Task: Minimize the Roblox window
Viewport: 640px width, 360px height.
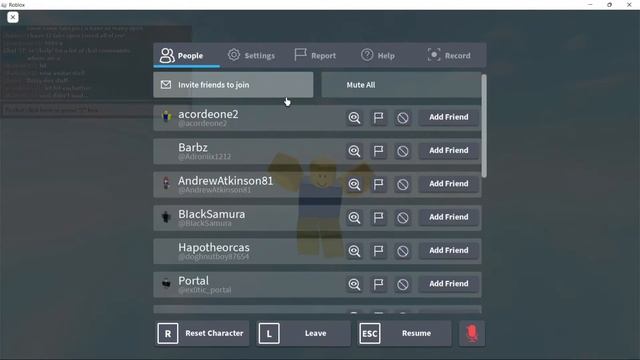Action: click(590, 5)
